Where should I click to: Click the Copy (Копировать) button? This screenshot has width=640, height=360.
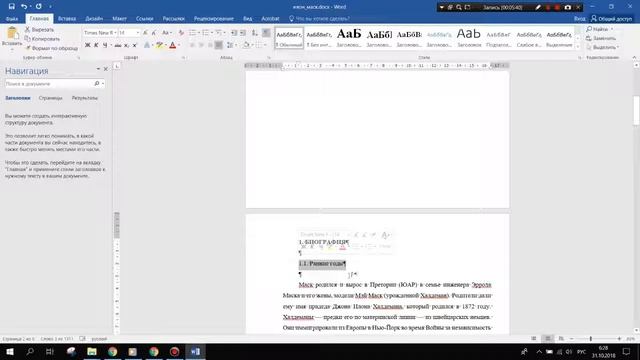pyautogui.click(x=42, y=39)
